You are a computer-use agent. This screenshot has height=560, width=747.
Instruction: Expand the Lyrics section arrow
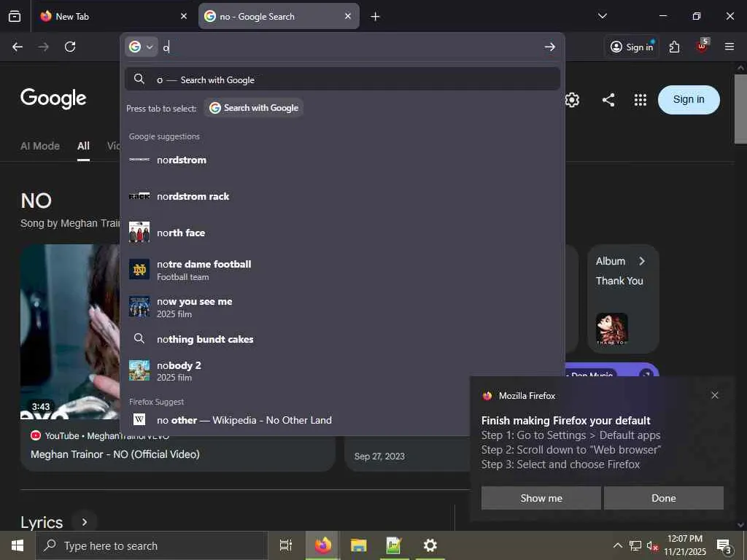pos(85,522)
